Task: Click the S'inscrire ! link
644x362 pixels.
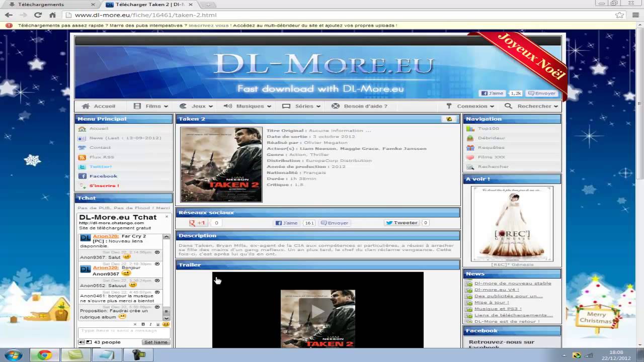Action: click(x=104, y=186)
